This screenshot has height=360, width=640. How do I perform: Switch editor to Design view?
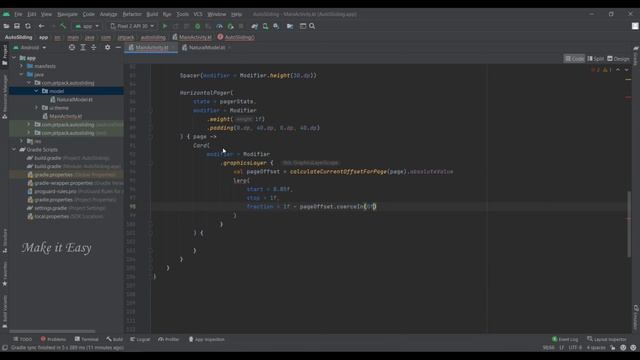pyautogui.click(x=618, y=59)
